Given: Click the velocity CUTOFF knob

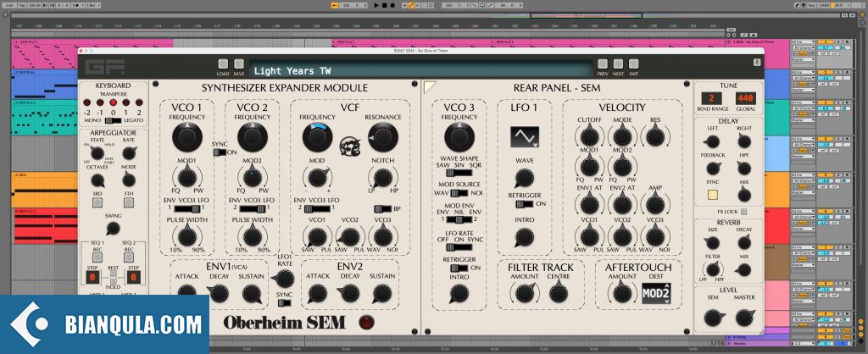Looking at the screenshot, I should [589, 135].
